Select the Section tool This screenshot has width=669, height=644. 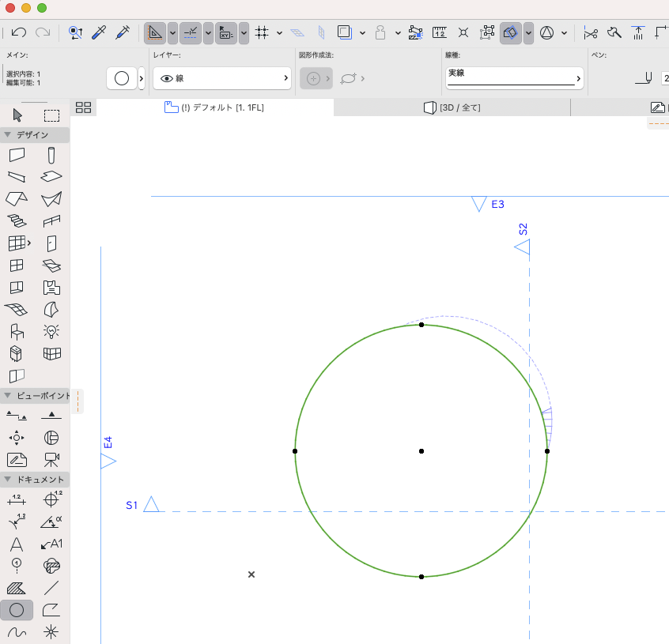click(17, 416)
